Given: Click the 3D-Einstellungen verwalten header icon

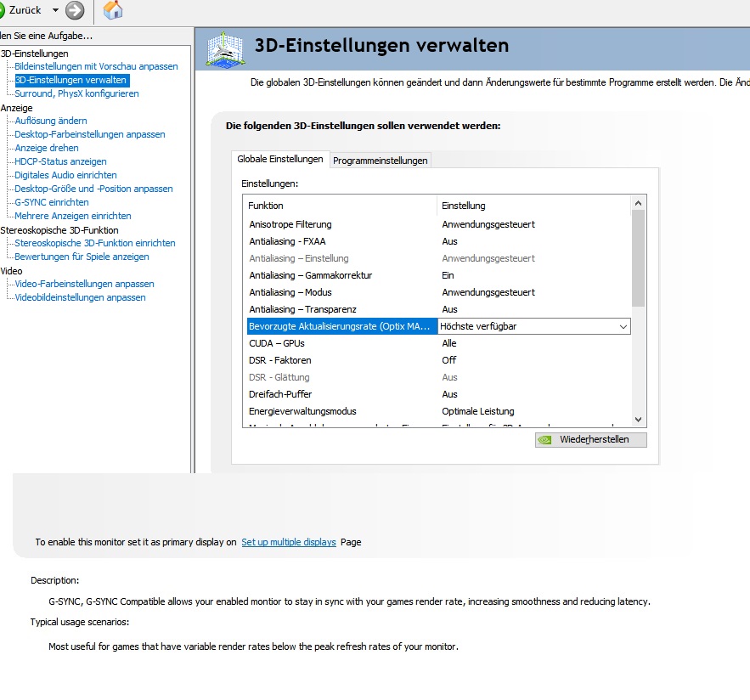Looking at the screenshot, I should pos(226,49).
